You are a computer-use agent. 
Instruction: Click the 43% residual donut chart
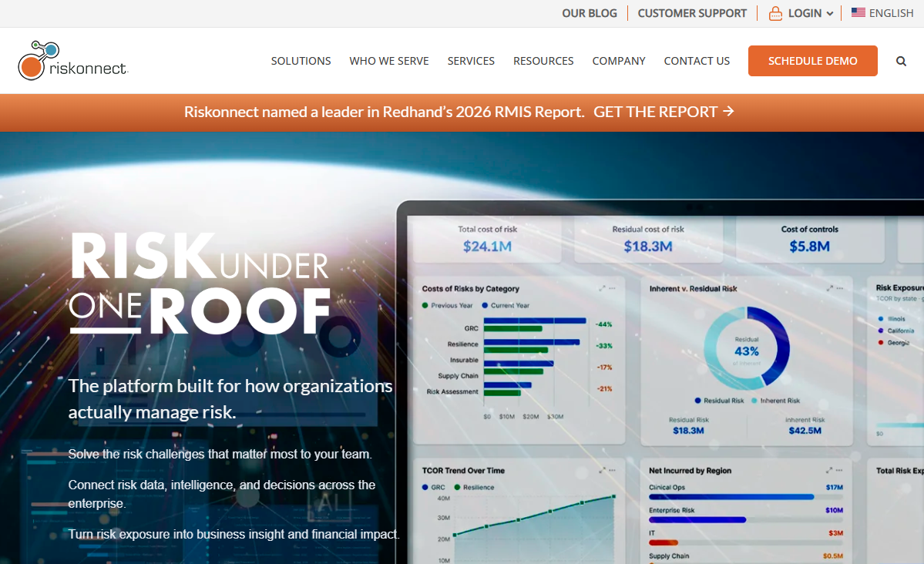coord(747,348)
